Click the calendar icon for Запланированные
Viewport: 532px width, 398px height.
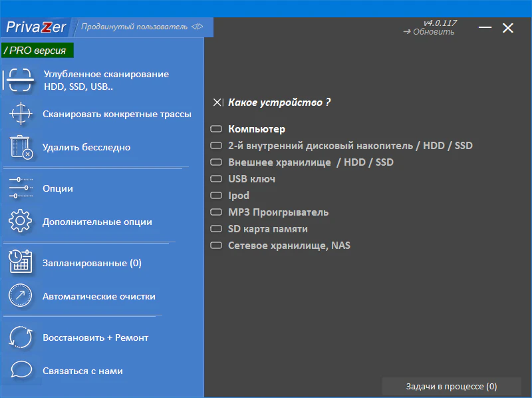pyautogui.click(x=21, y=263)
